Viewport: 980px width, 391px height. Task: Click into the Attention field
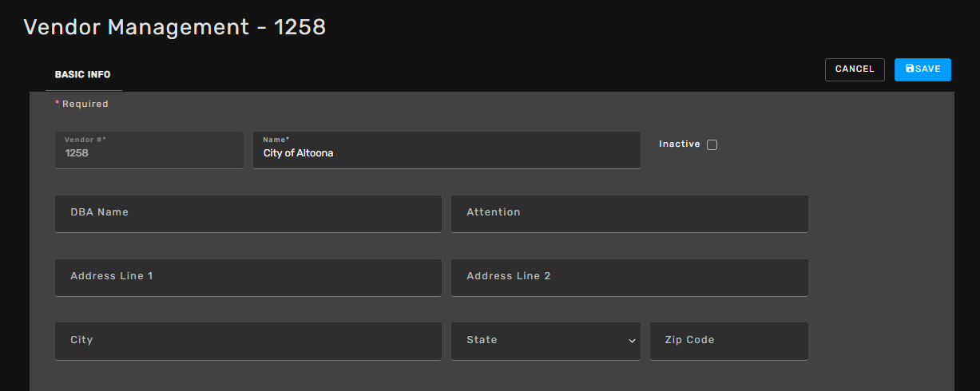[x=629, y=214]
